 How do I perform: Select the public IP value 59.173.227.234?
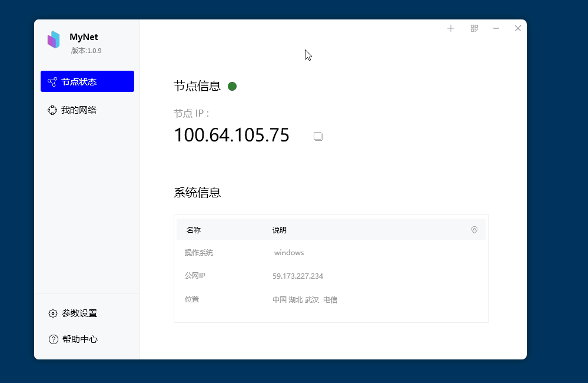point(298,276)
